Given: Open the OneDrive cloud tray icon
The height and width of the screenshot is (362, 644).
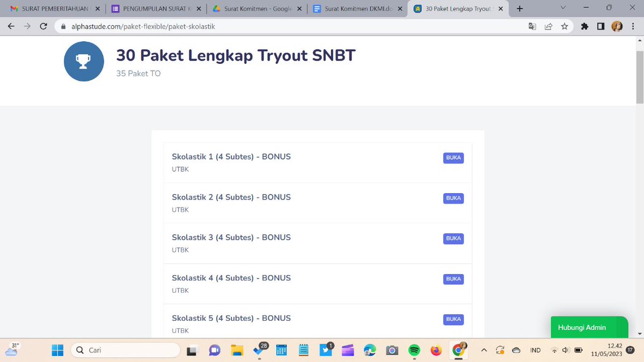Looking at the screenshot, I should pos(516,350).
